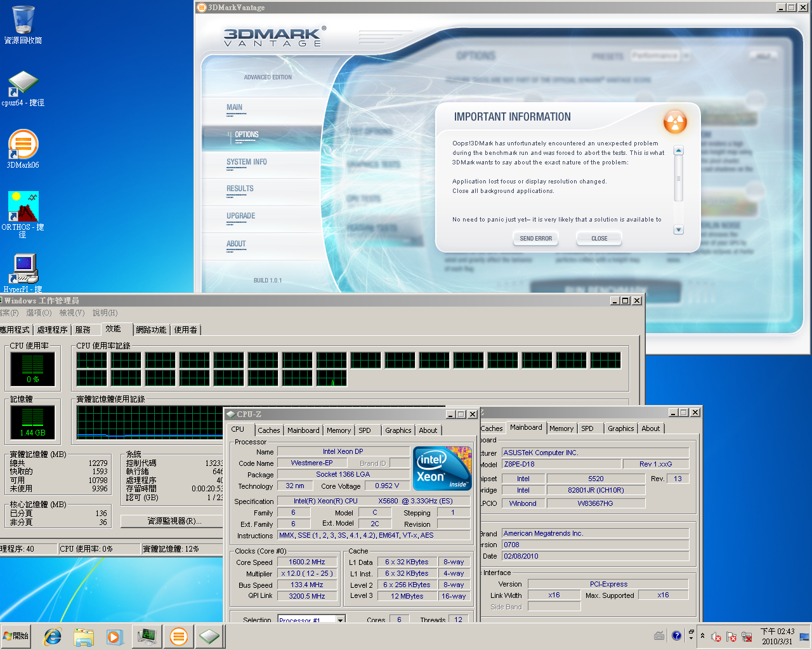Image resolution: width=812 pixels, height=650 pixels.
Task: Open the 檢視(V) menu in Task Manager
Action: click(x=72, y=313)
